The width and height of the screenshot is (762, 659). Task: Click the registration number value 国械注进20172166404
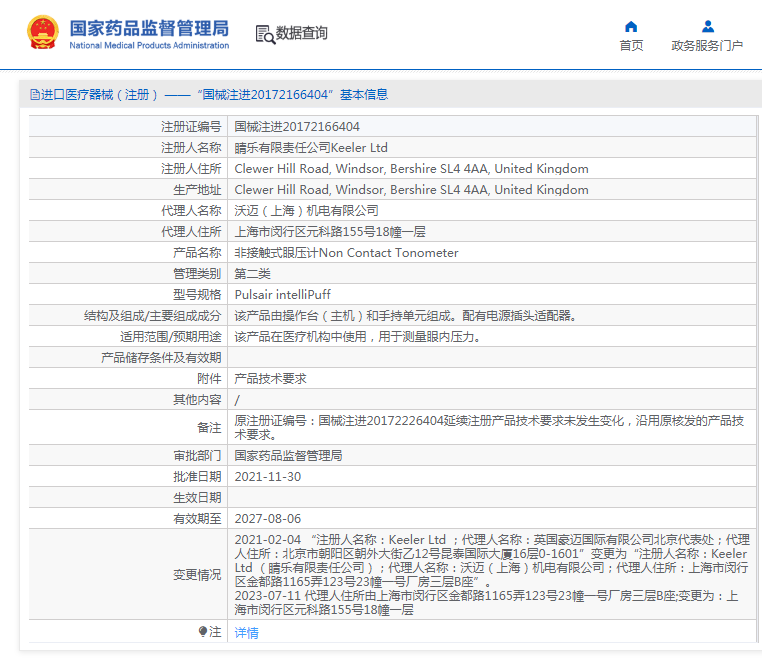coord(297,127)
